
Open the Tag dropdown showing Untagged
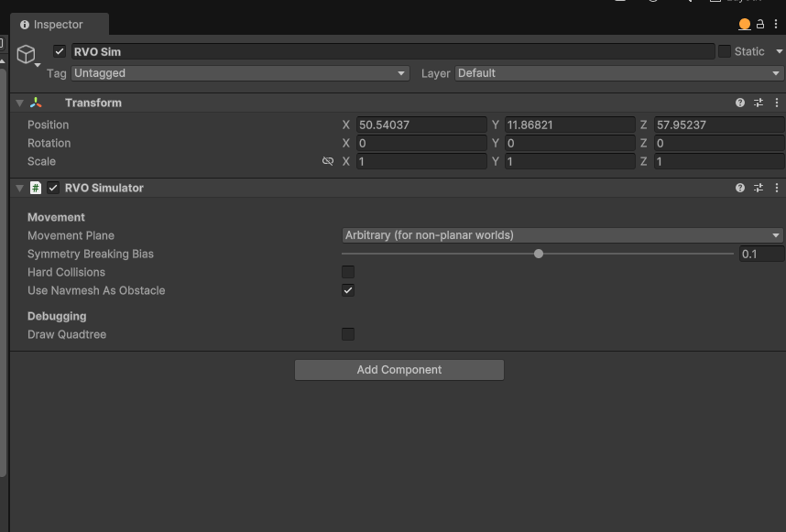click(240, 73)
